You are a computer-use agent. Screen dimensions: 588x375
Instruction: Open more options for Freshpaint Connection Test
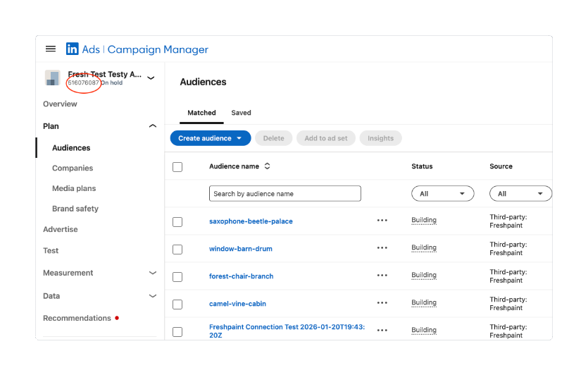click(x=382, y=331)
